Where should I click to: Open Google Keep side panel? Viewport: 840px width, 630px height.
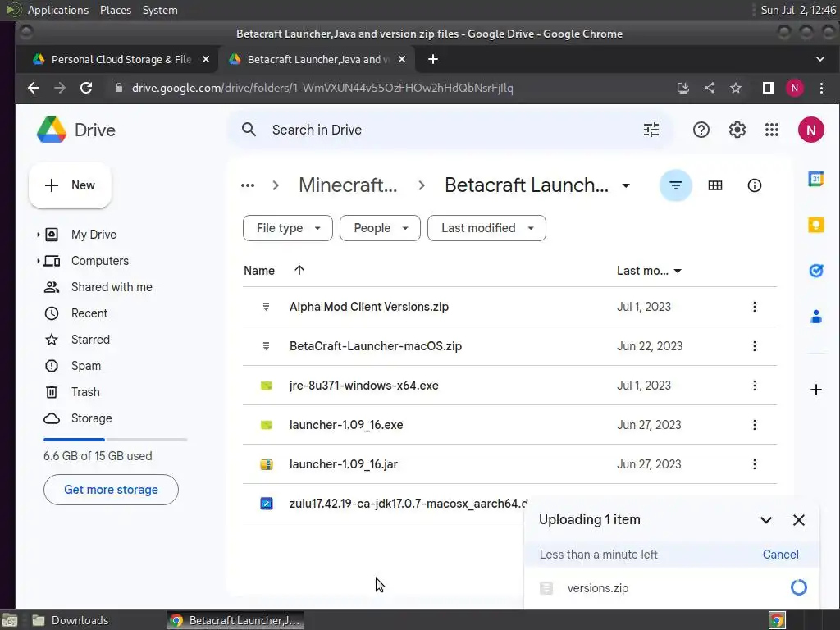815,225
